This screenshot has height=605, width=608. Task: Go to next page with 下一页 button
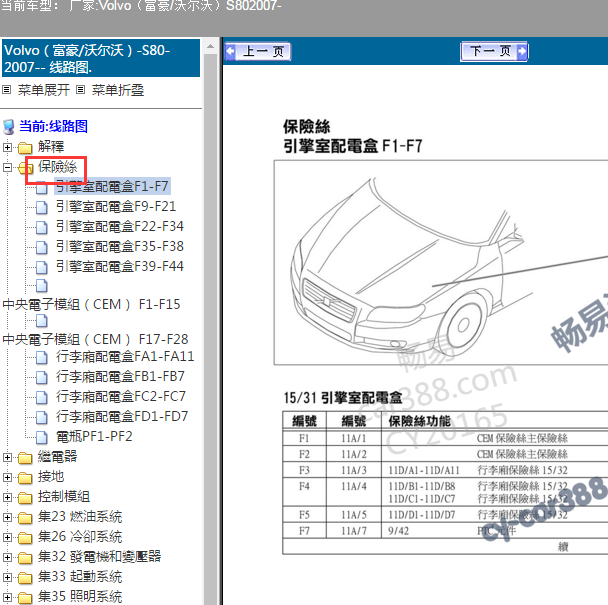pos(494,51)
